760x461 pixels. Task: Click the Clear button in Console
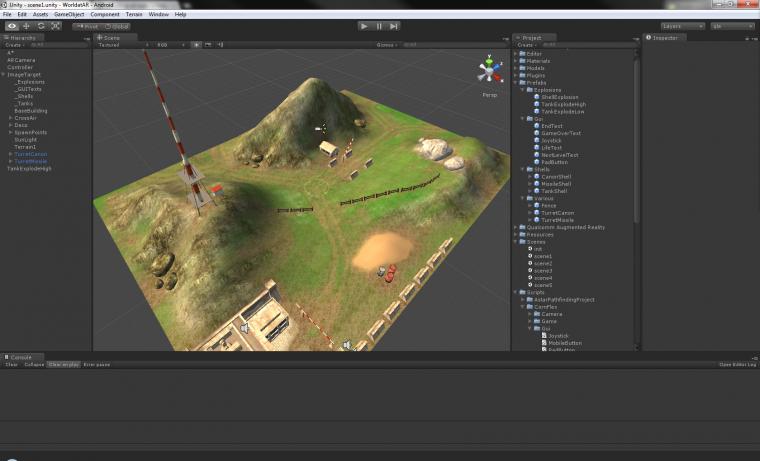pyautogui.click(x=11, y=365)
